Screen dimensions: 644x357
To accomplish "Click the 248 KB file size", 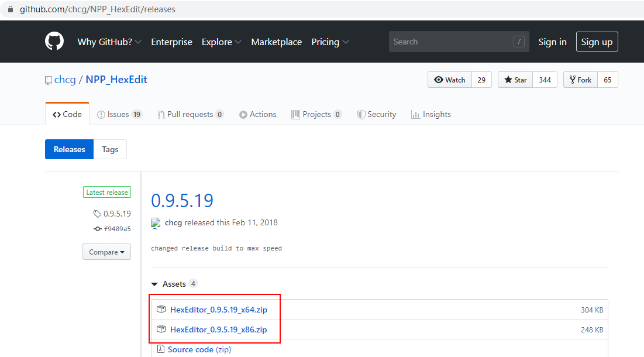I will tap(592, 330).
